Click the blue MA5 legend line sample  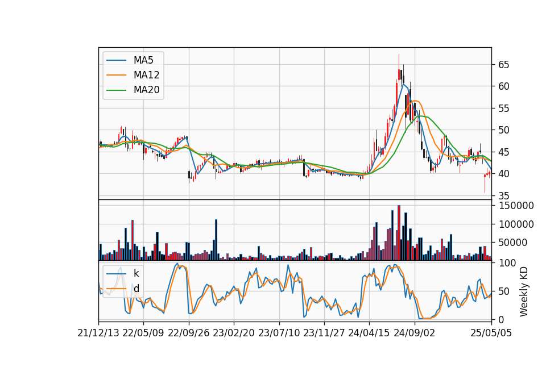click(x=116, y=60)
